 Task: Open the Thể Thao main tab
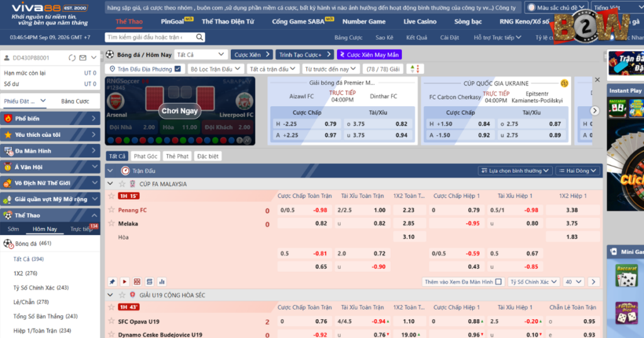(129, 21)
